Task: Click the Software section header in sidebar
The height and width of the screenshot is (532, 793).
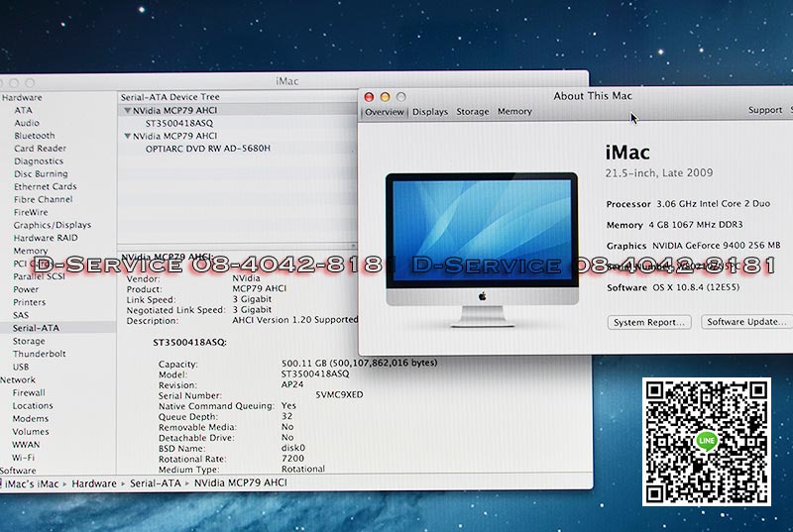Action: 18,471
